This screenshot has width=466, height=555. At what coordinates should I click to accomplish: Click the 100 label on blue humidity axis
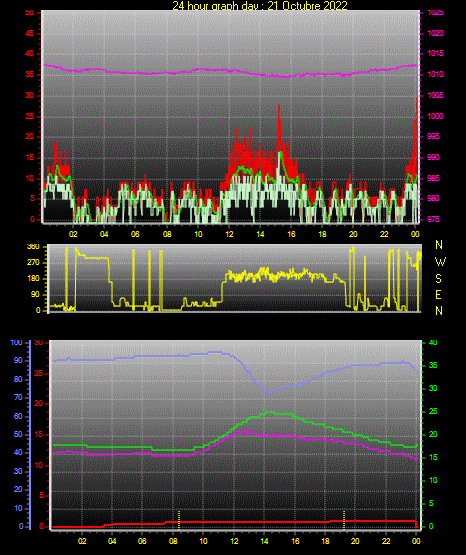[17, 343]
